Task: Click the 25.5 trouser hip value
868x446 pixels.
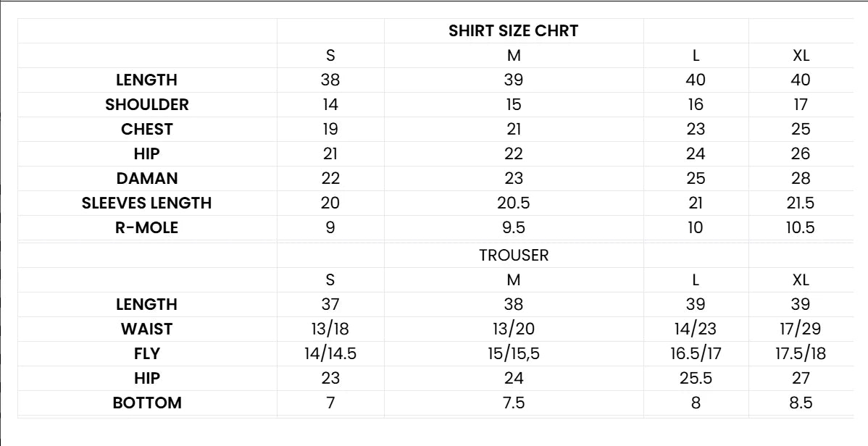Action: click(695, 379)
